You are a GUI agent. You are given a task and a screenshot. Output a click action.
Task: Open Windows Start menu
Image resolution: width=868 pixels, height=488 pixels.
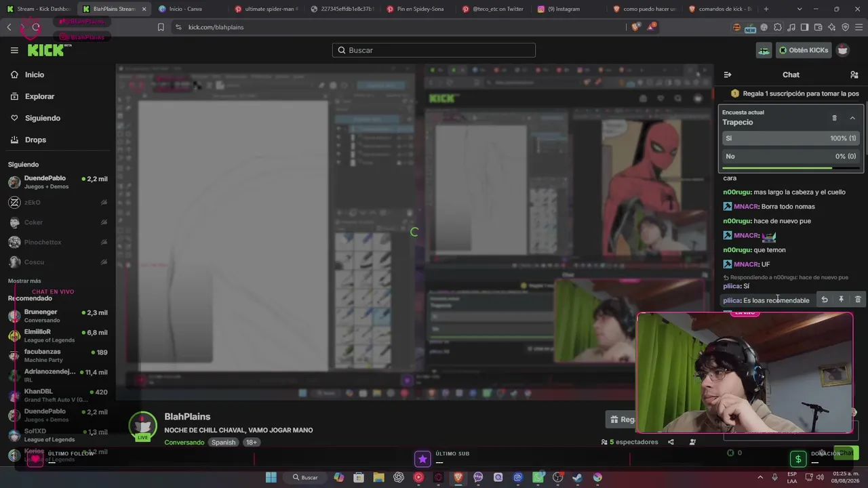pos(271,477)
